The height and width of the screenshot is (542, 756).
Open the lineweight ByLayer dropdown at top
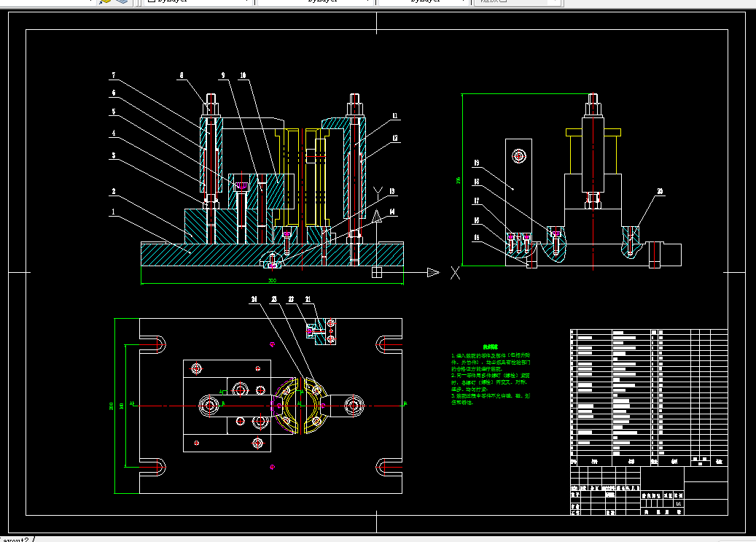tap(424, 1)
